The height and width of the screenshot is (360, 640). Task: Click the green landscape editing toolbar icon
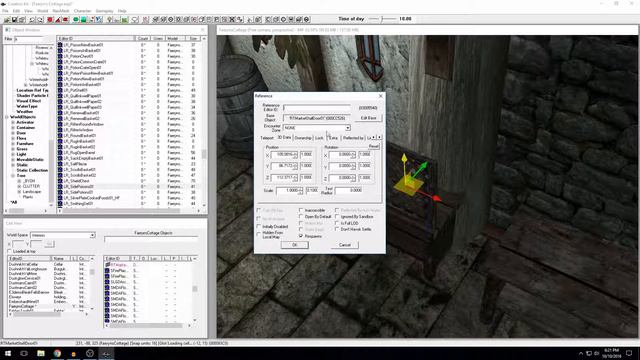click(125, 19)
